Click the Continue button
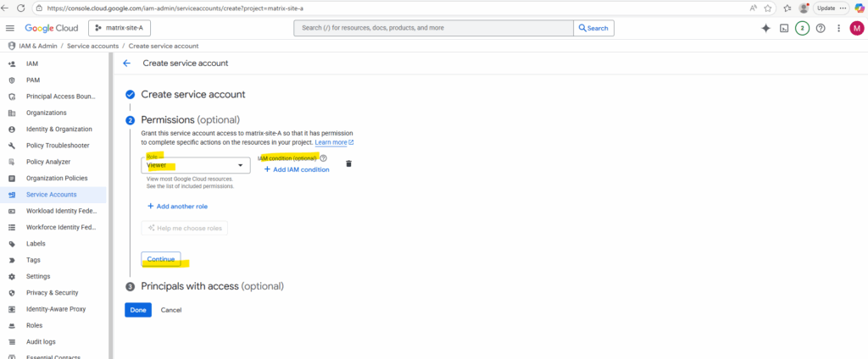Viewport: 868px width, 359px height. click(160, 259)
